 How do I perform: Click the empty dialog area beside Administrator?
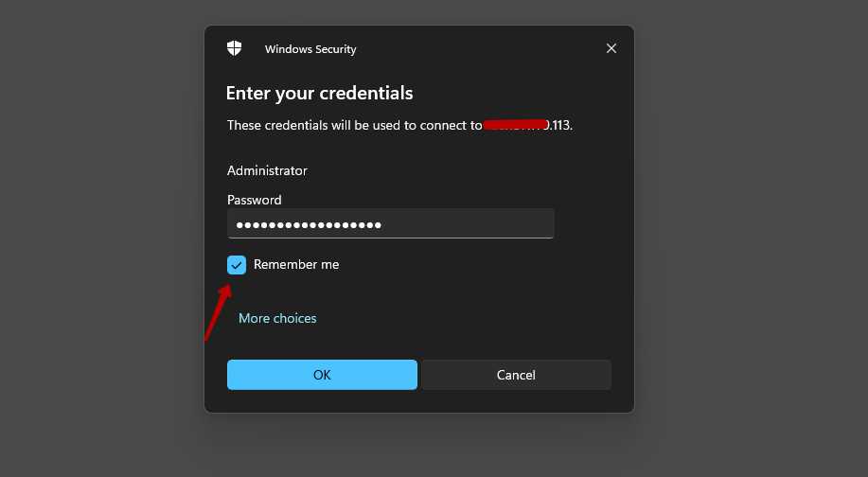click(454, 170)
